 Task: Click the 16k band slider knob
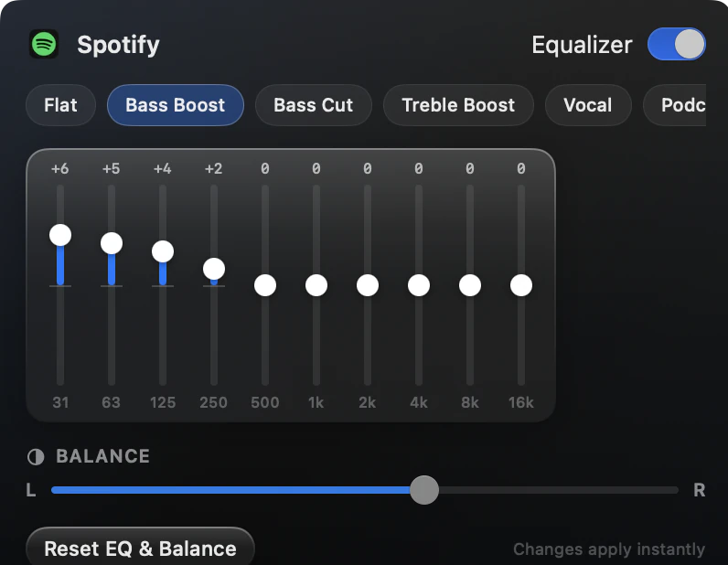(521, 285)
